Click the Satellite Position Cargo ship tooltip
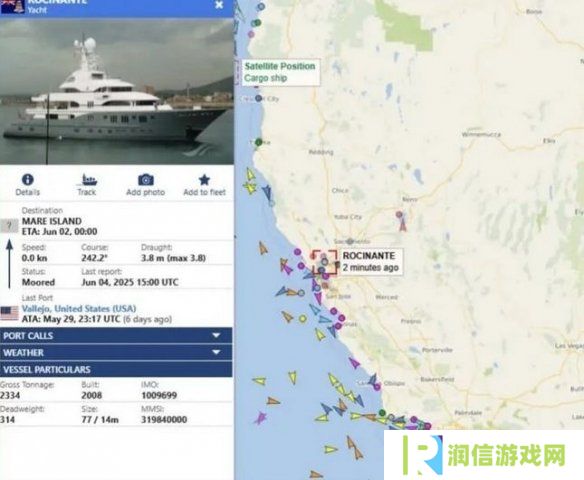Viewport: 584px width, 480px height. (280, 72)
